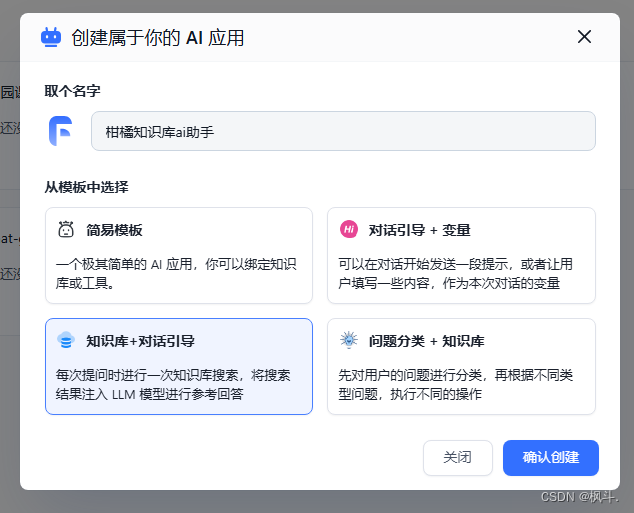Click the 确认创建 button

551,458
